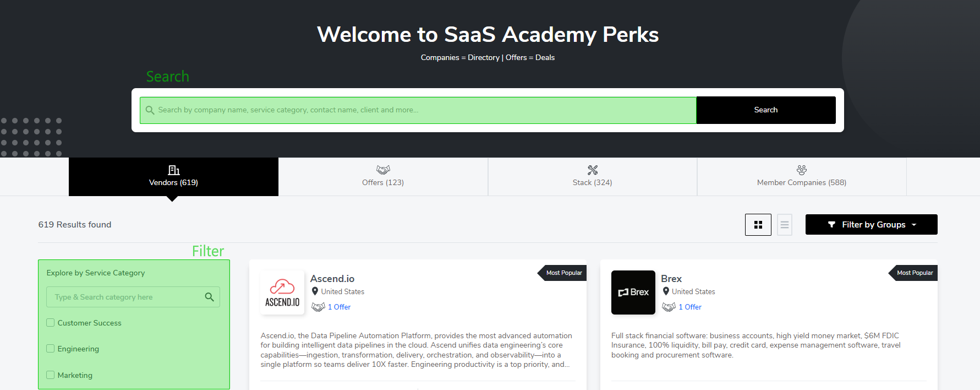This screenshot has height=390, width=980.
Task: Check the Engineering category
Action: click(51, 349)
